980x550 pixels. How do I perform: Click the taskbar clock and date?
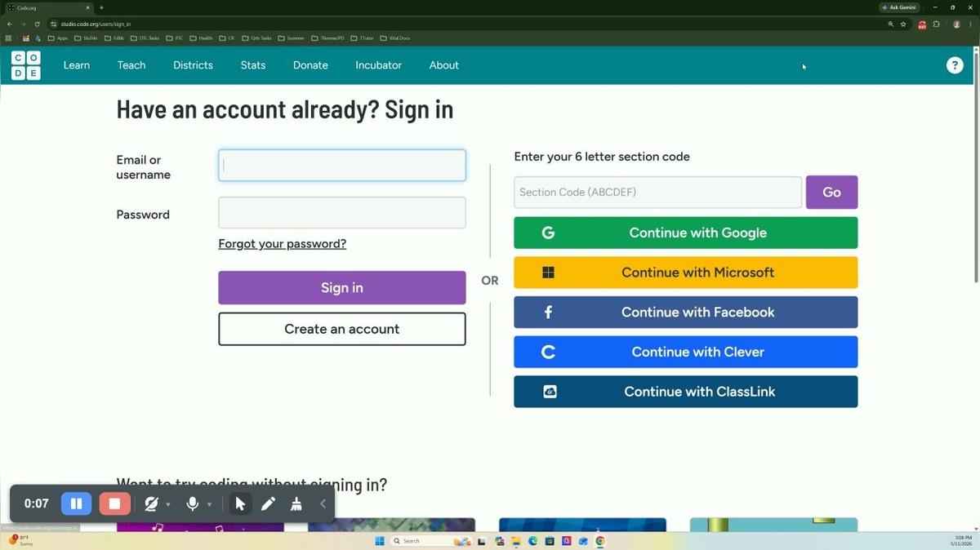pyautogui.click(x=960, y=540)
